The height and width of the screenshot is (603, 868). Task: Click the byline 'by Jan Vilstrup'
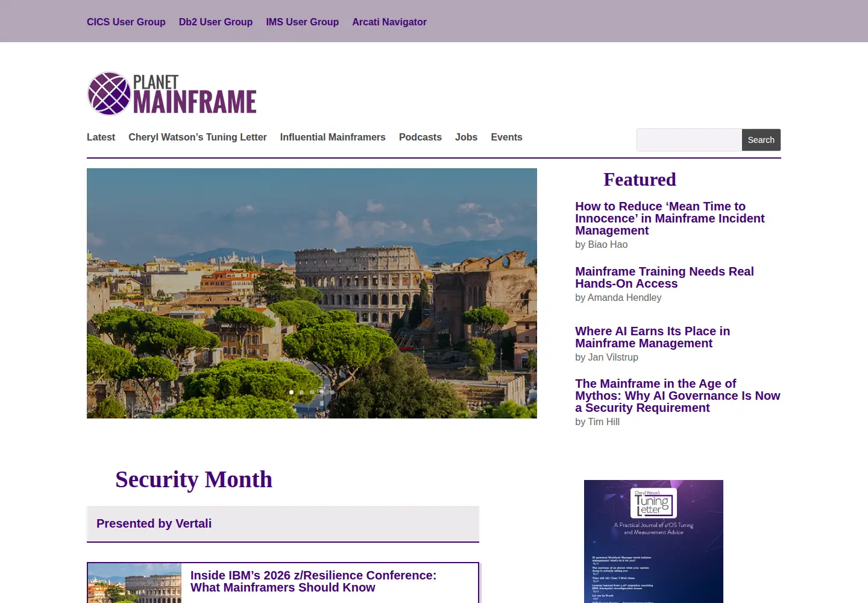[x=606, y=358]
